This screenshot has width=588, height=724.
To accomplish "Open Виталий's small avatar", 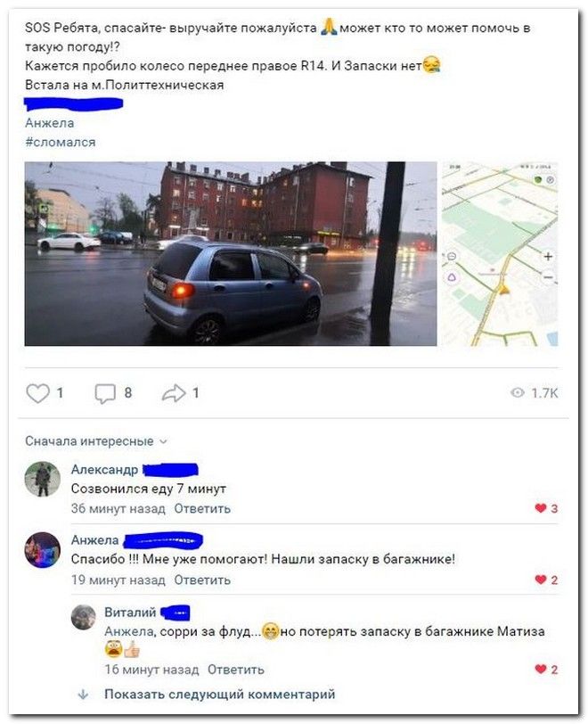I will click(84, 617).
